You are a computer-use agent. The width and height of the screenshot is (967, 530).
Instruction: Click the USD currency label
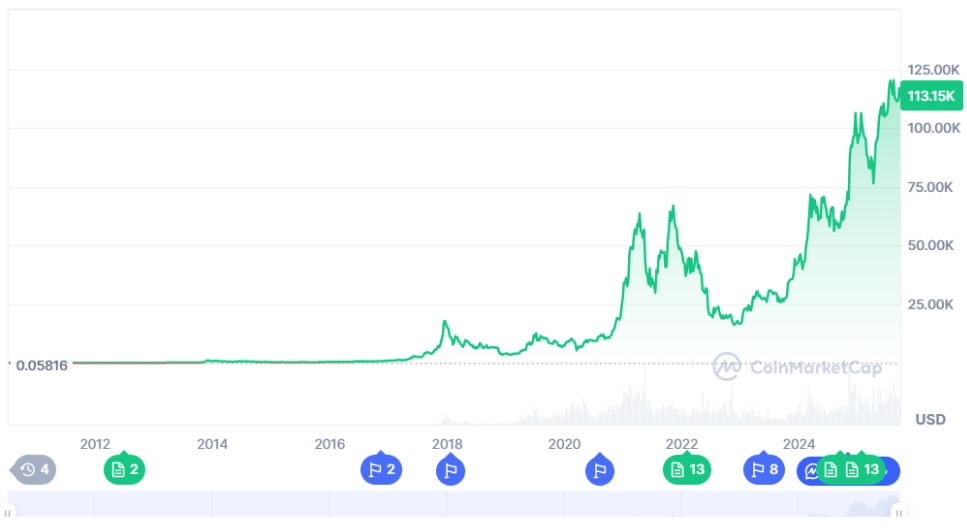point(930,419)
